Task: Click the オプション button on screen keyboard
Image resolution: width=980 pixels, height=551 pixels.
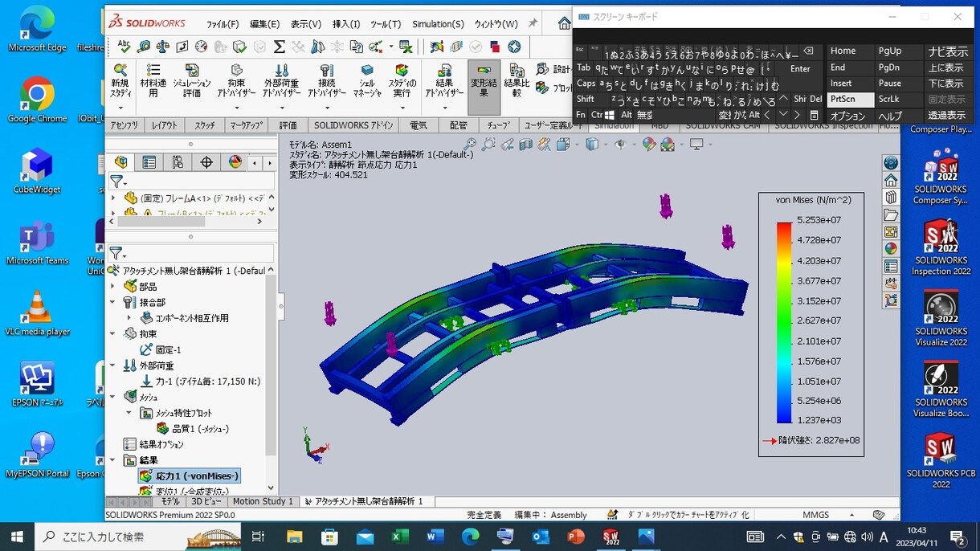Action: [x=847, y=116]
